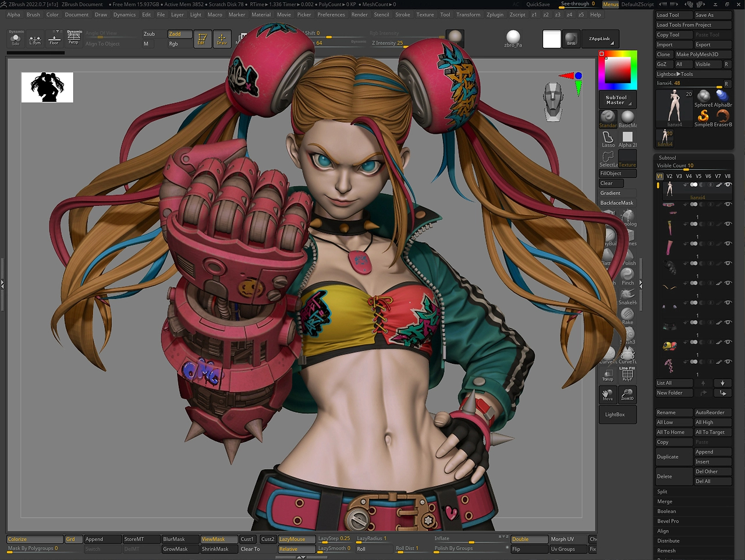745x560 pixels.
Task: Pick a color in the color picker square
Action: click(x=618, y=70)
